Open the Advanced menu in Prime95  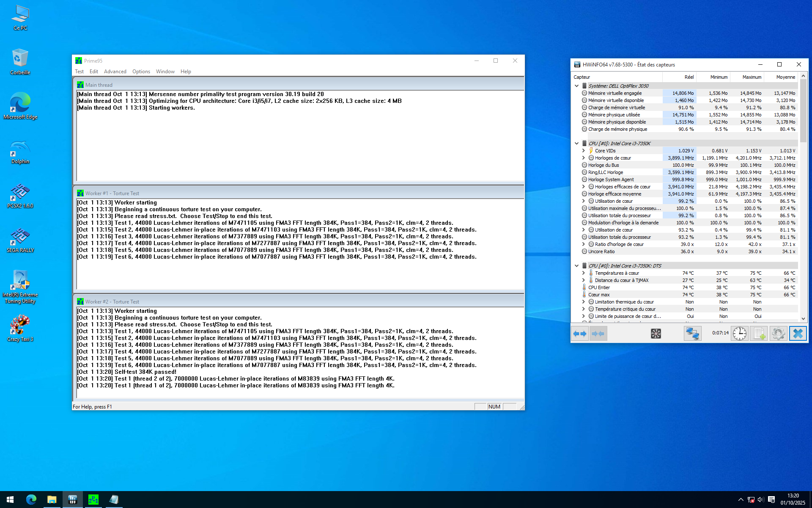pyautogui.click(x=115, y=72)
